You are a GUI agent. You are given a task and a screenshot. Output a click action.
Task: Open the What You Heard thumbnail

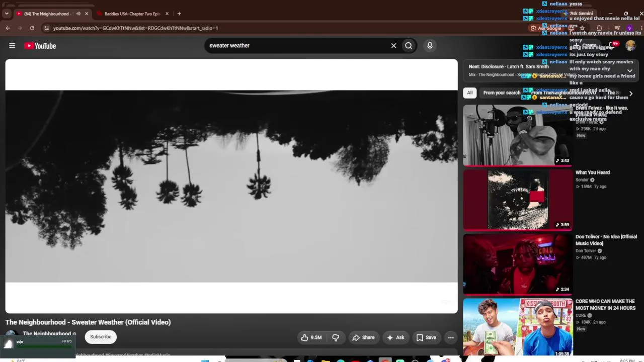pyautogui.click(x=518, y=200)
